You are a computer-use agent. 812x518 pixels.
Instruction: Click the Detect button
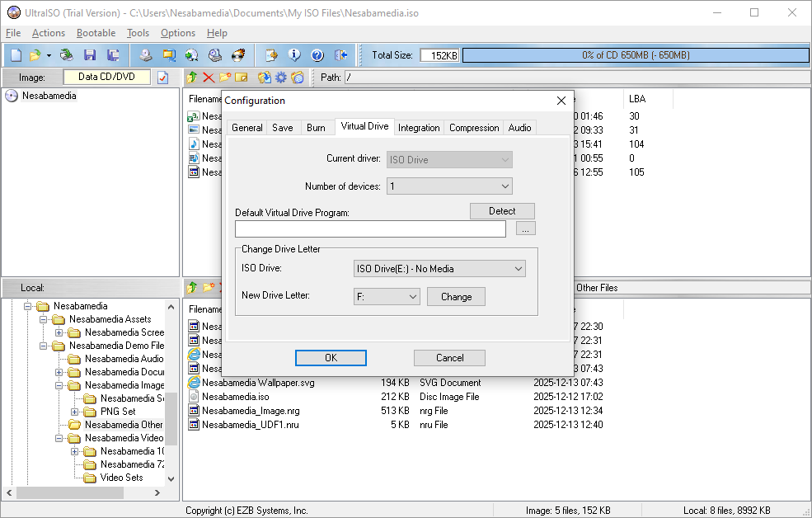[502, 211]
